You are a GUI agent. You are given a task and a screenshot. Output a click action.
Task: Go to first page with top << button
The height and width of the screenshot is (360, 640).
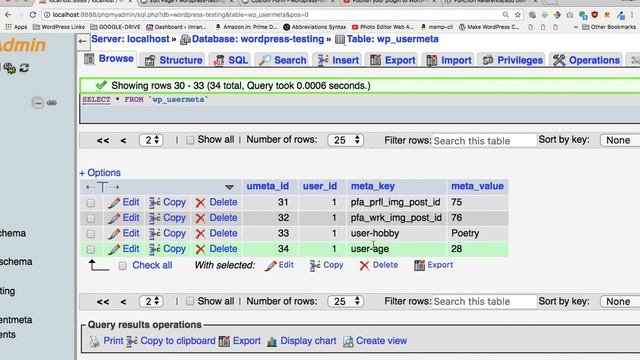click(x=103, y=140)
